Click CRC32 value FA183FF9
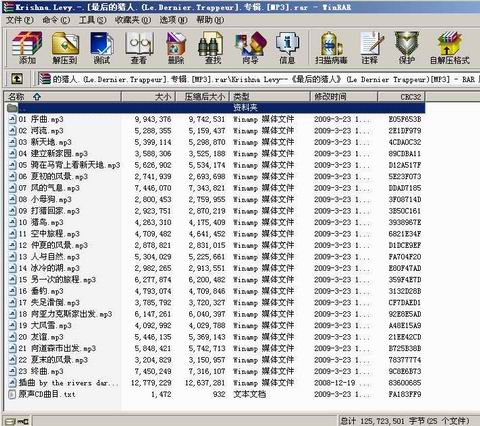Image resolution: width=480 pixels, height=426 pixels. click(x=405, y=394)
